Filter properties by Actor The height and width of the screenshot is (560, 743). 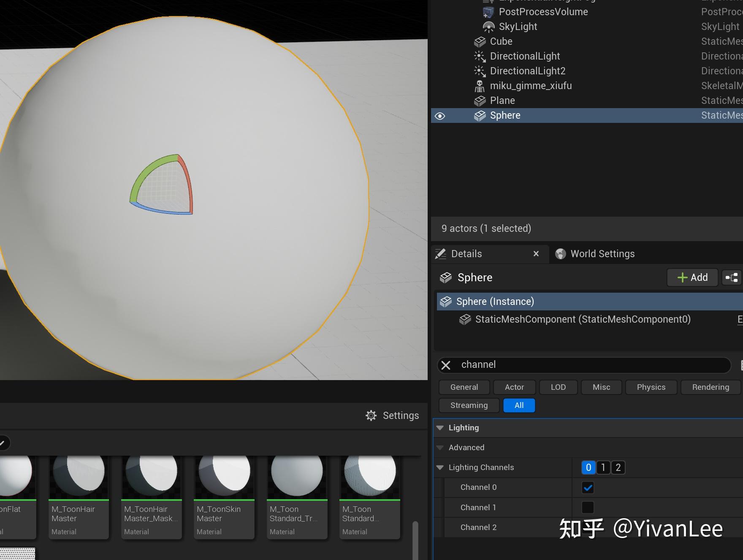[514, 387]
